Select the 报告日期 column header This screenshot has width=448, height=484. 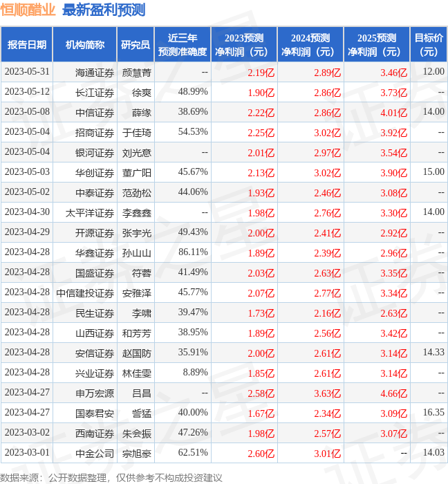(27, 44)
